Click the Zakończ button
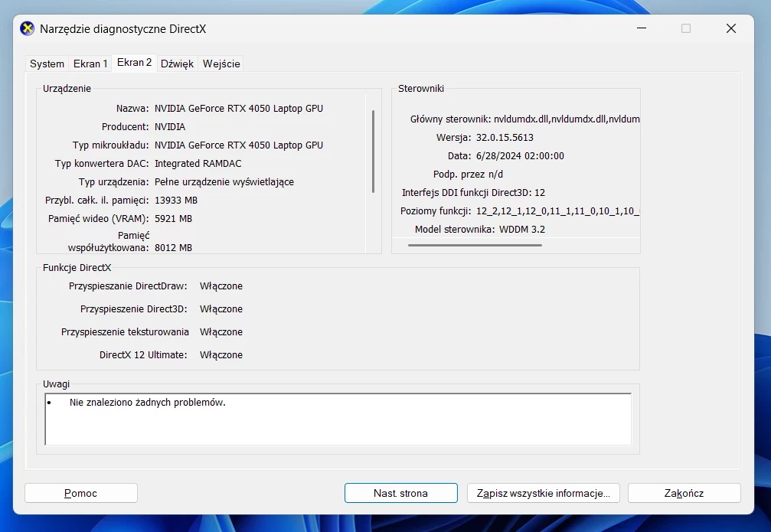This screenshot has width=771, height=532. (684, 493)
